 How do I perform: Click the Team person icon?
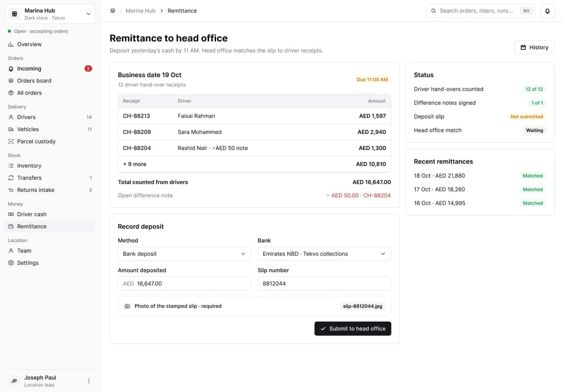click(x=11, y=251)
